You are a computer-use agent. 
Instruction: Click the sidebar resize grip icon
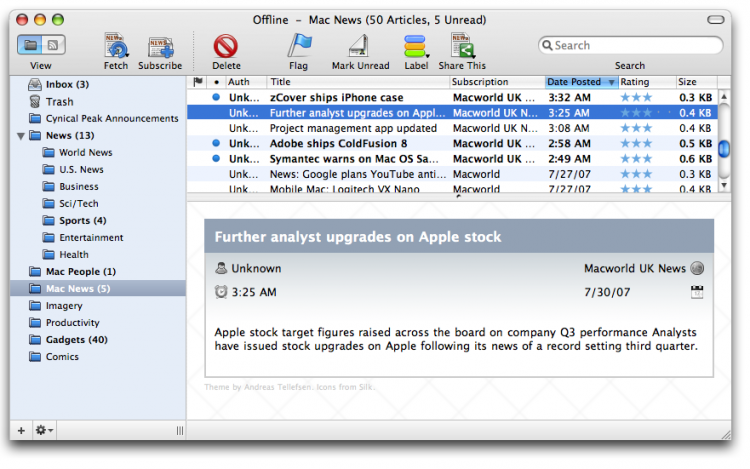(180, 431)
